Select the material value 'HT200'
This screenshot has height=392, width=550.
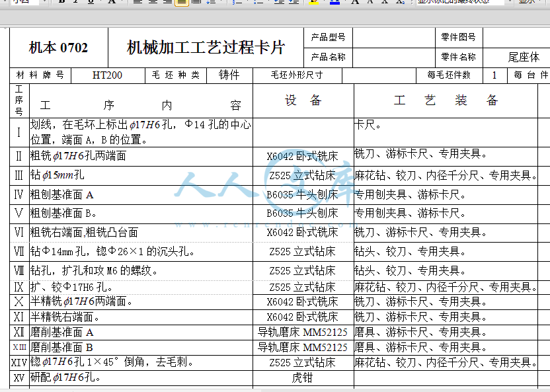pos(107,75)
